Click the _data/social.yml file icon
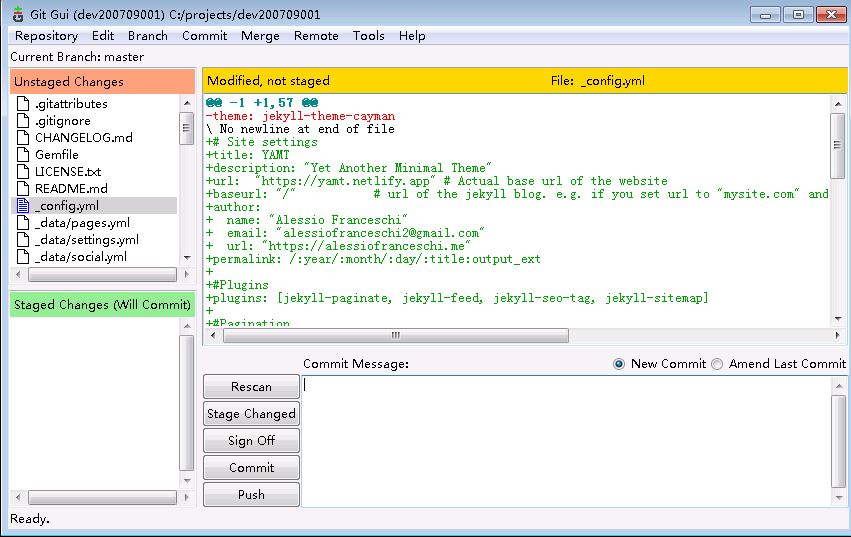This screenshot has height=537, width=851. pyautogui.click(x=23, y=257)
